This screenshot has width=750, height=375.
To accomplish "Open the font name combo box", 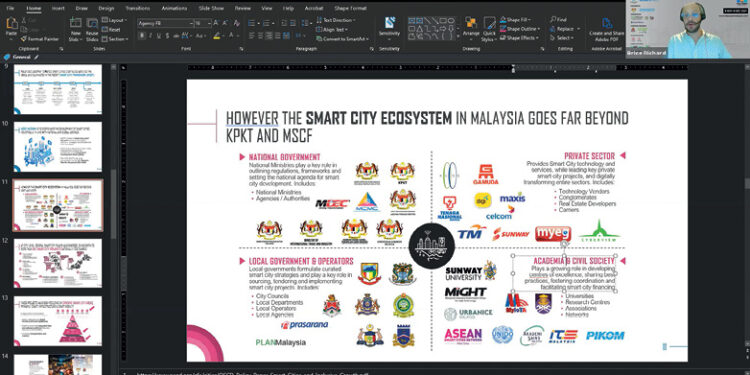I will pyautogui.click(x=165, y=23).
